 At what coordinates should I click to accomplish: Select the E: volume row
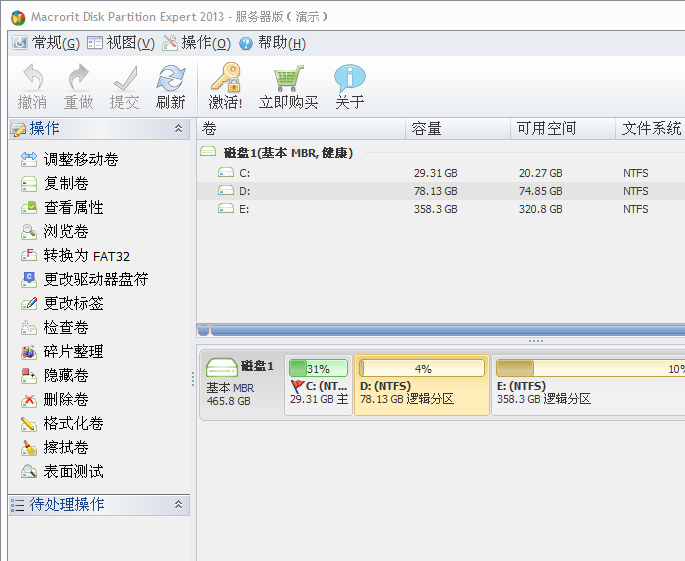(x=441, y=209)
